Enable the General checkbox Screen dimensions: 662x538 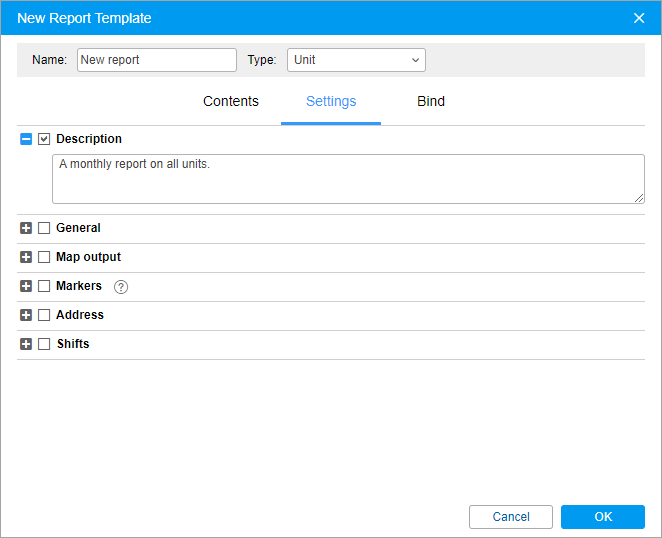[44, 228]
